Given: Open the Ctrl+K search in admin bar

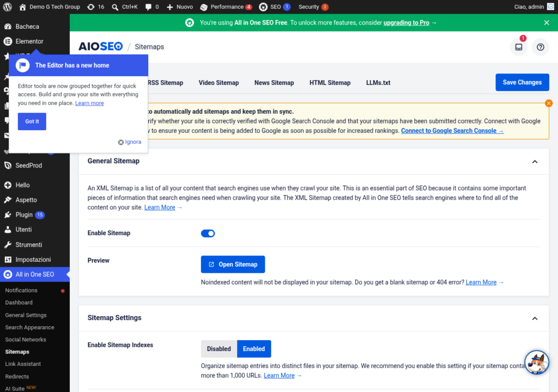Looking at the screenshot, I should pos(125,7).
